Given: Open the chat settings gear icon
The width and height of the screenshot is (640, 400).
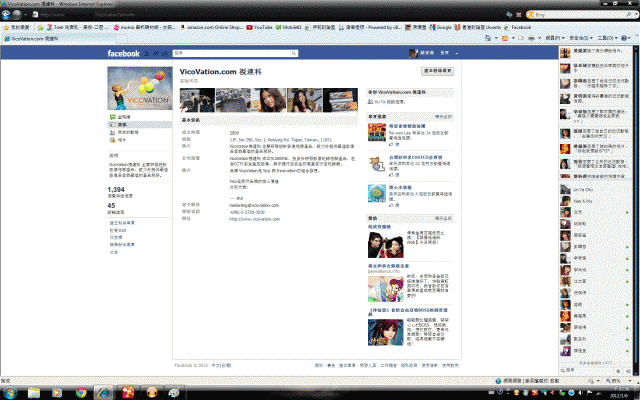Looking at the screenshot, I should pos(618,371).
